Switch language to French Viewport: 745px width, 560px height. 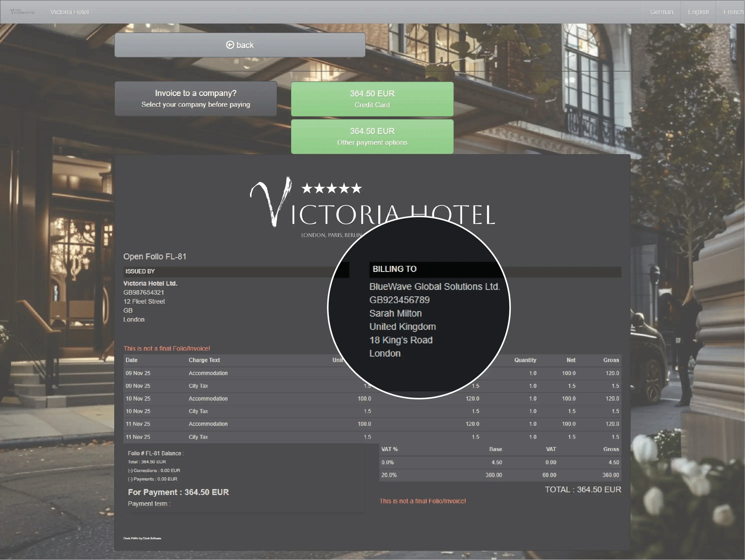733,12
